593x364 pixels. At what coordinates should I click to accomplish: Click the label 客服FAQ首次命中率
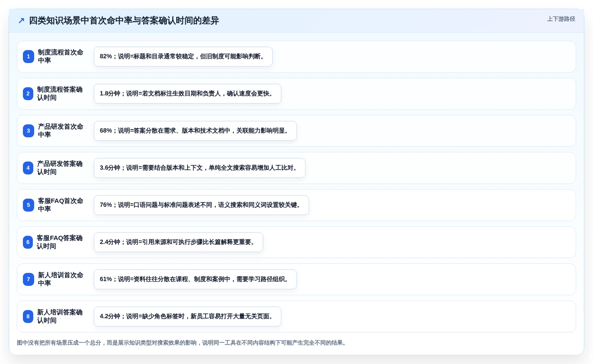(61, 205)
